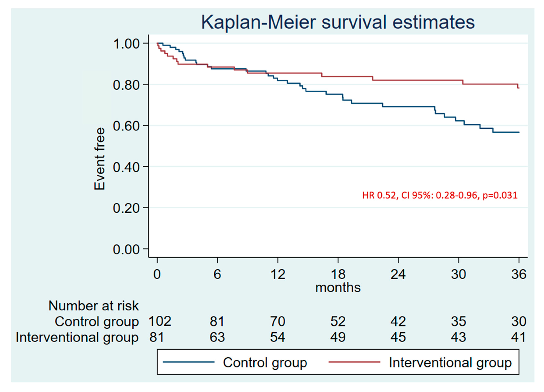Click the Event free y-axis label
The image size is (544, 392).
[x=100, y=159]
